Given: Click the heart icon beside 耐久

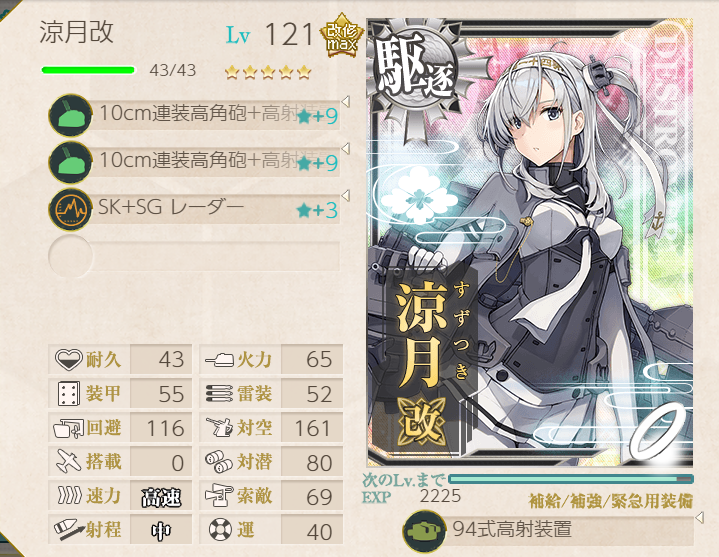Looking at the screenshot, I should coord(68,359).
